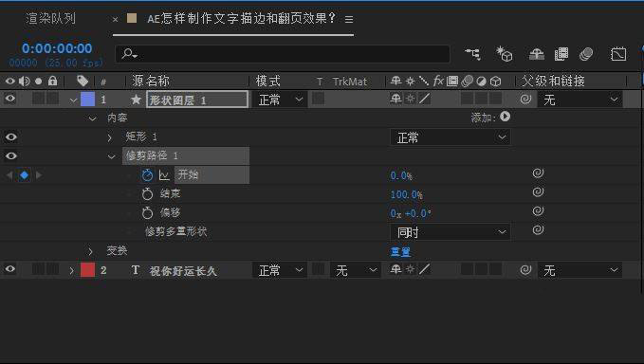
Task: Open Rectangle 1 blend mode dropdown
Action: [451, 137]
